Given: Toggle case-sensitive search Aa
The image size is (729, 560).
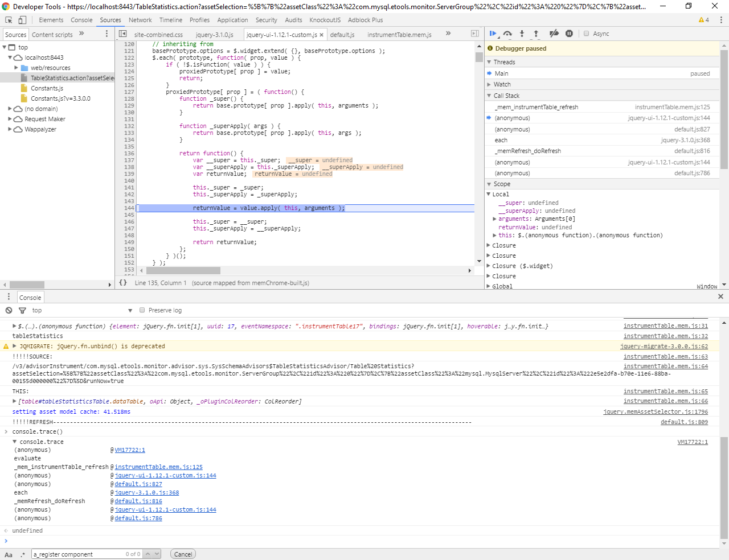Looking at the screenshot, I should [x=9, y=554].
